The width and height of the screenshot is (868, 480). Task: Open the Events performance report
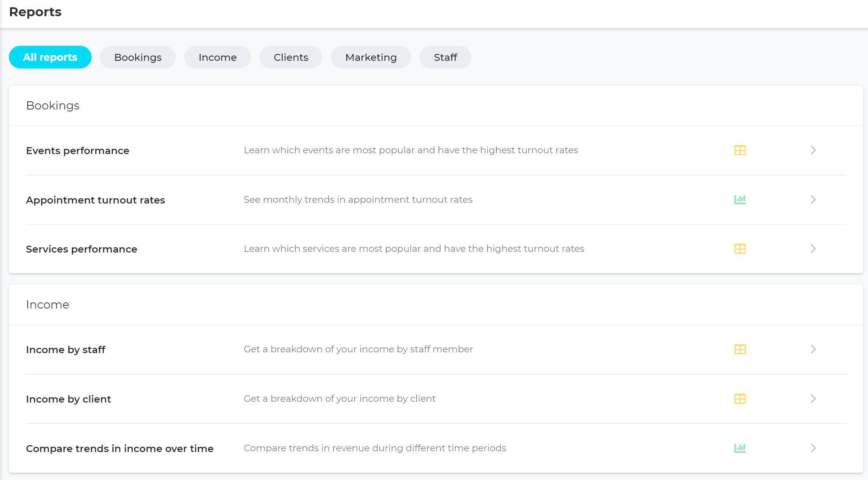click(78, 150)
